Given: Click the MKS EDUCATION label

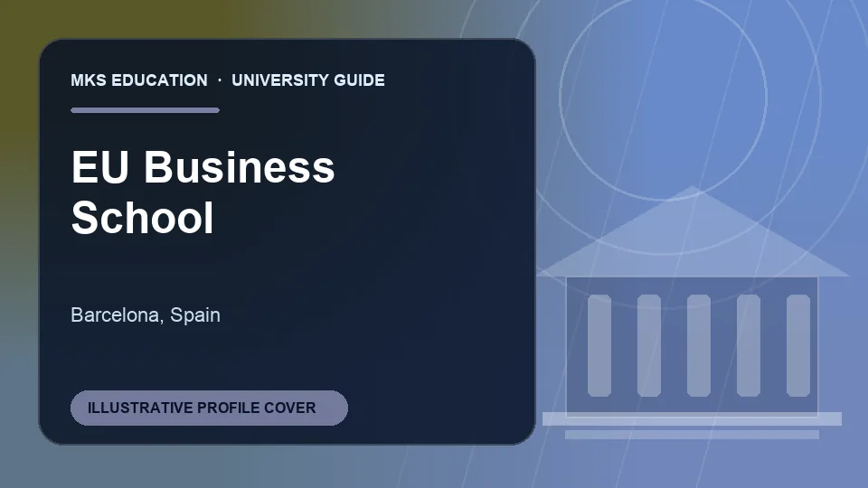Looking at the screenshot, I should (139, 80).
